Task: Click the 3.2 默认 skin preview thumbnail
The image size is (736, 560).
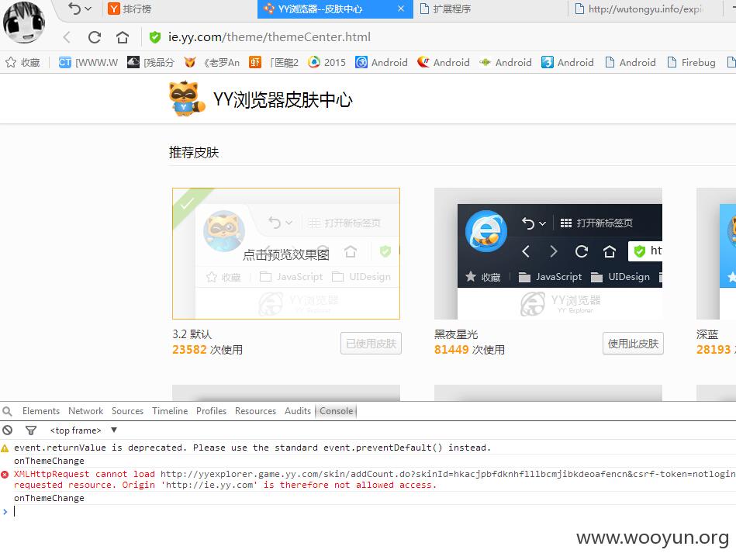Action: [x=286, y=254]
